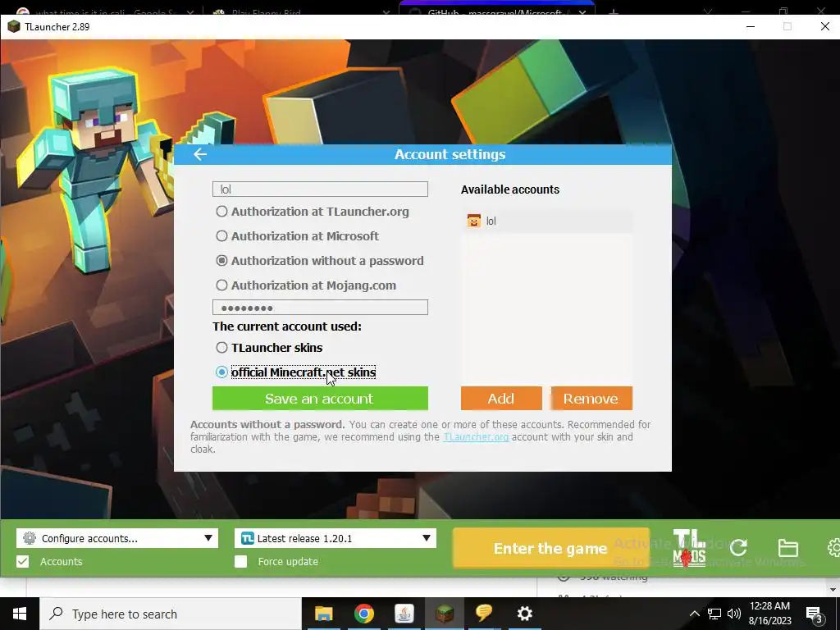Open the game folder icon

(x=788, y=547)
